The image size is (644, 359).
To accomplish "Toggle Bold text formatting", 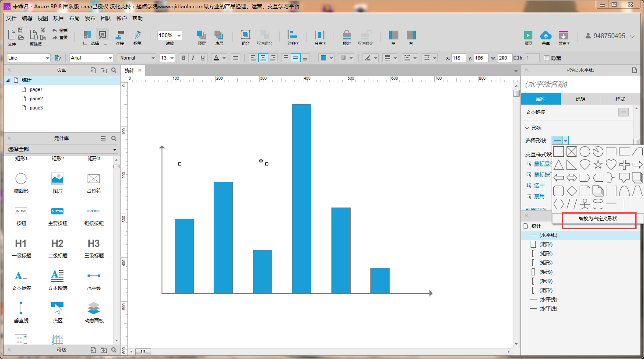I will coord(183,58).
